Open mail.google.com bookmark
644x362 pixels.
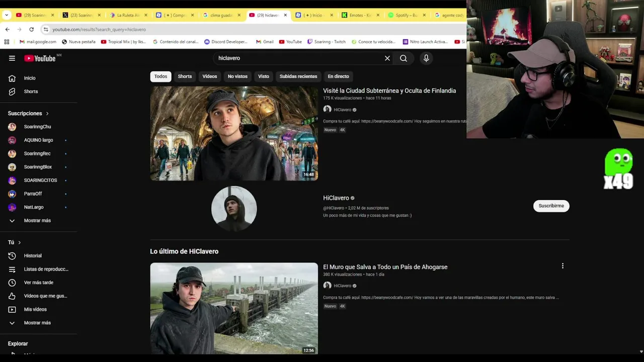point(38,42)
